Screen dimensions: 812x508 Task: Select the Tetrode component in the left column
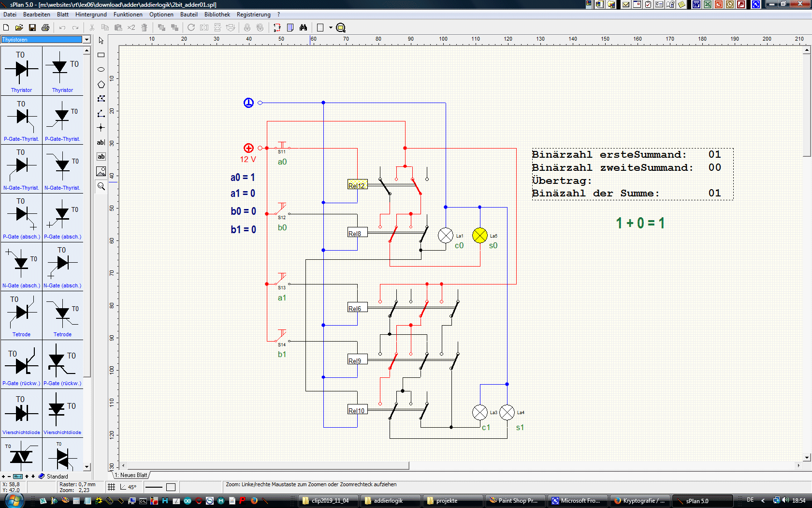tap(21, 315)
